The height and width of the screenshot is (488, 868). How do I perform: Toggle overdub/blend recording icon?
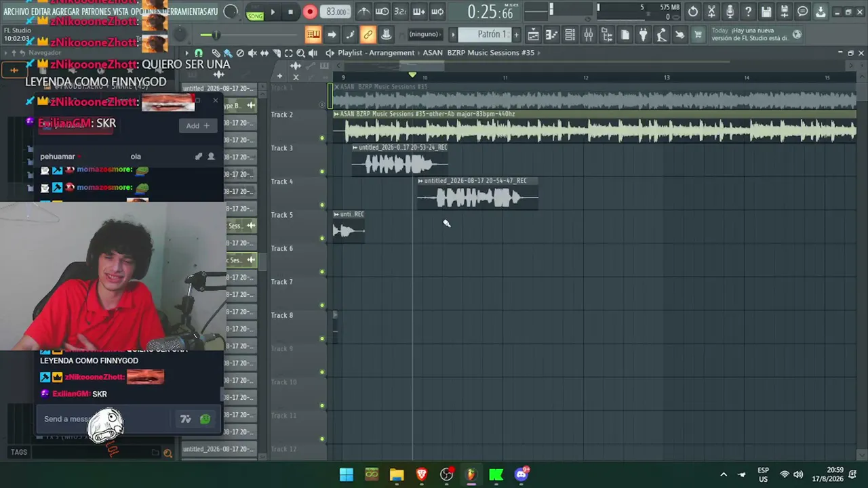pyautogui.click(x=419, y=12)
